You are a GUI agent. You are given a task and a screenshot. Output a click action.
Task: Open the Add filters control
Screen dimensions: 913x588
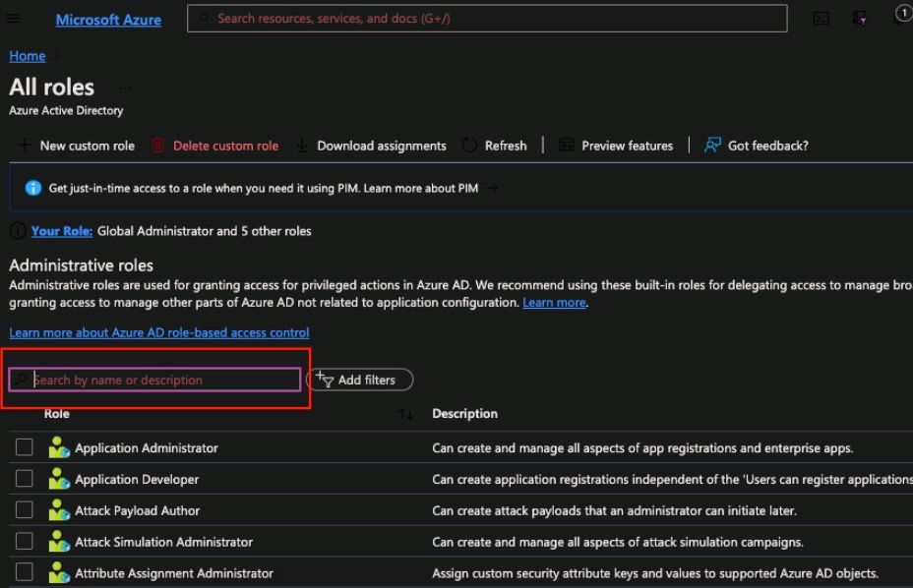click(x=360, y=380)
